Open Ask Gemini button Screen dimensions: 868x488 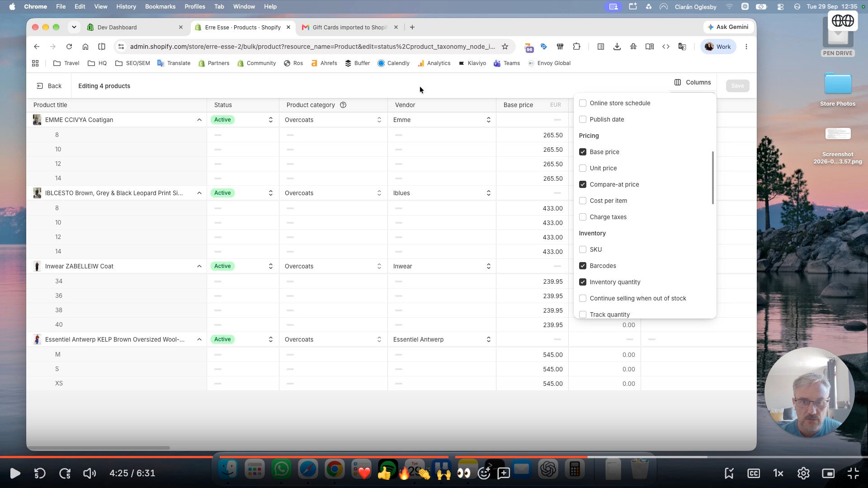728,27
